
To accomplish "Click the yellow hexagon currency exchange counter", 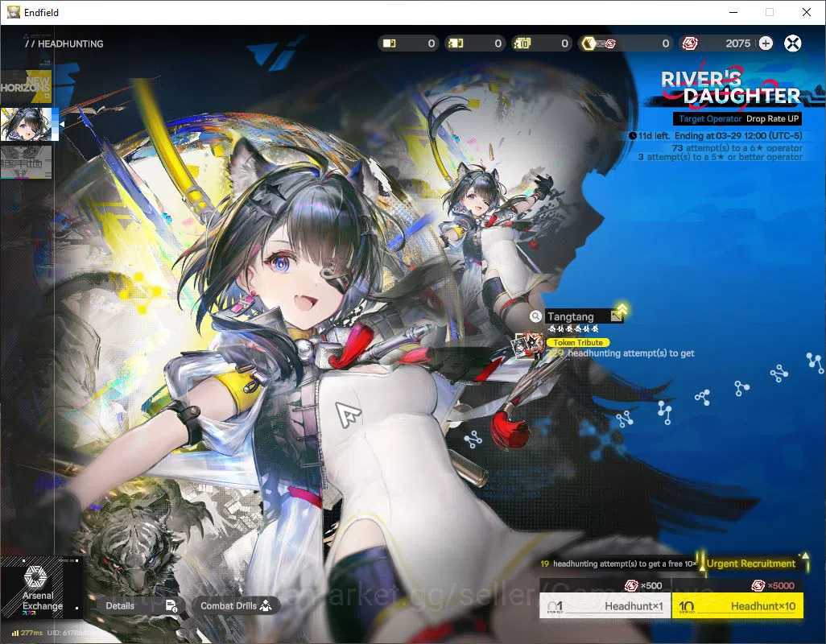I will (626, 43).
